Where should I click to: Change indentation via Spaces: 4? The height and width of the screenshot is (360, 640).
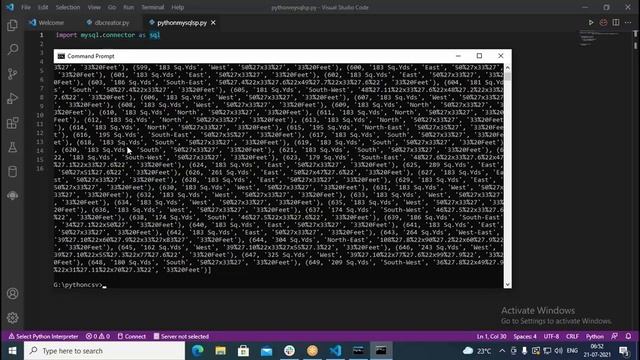(525, 336)
